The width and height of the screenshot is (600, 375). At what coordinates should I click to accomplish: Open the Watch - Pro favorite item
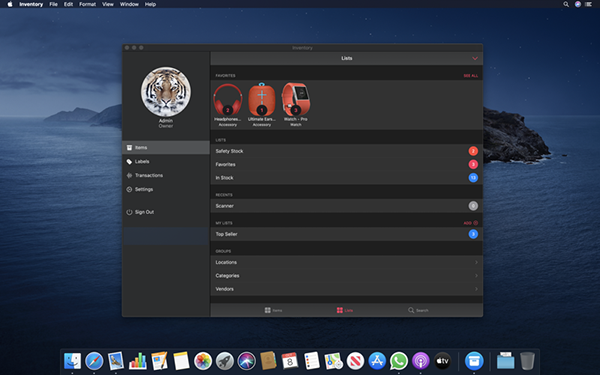click(x=296, y=104)
